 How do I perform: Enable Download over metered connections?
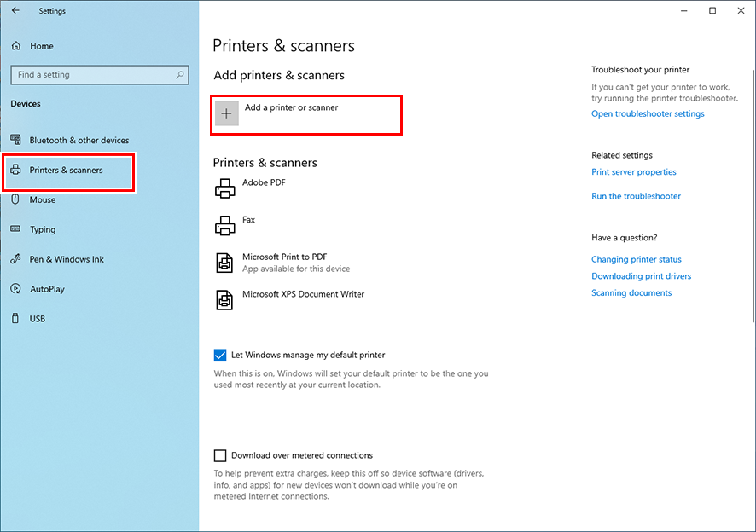coord(220,455)
